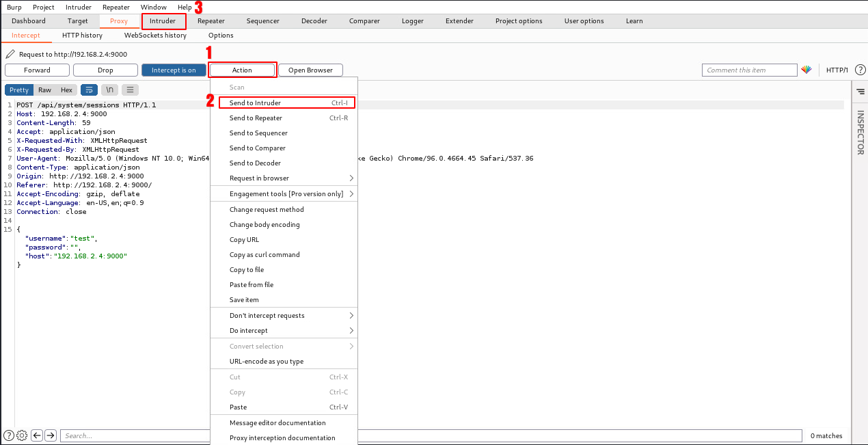Click the 'Comment this item' field
This screenshot has height=445, width=868.
(749, 70)
